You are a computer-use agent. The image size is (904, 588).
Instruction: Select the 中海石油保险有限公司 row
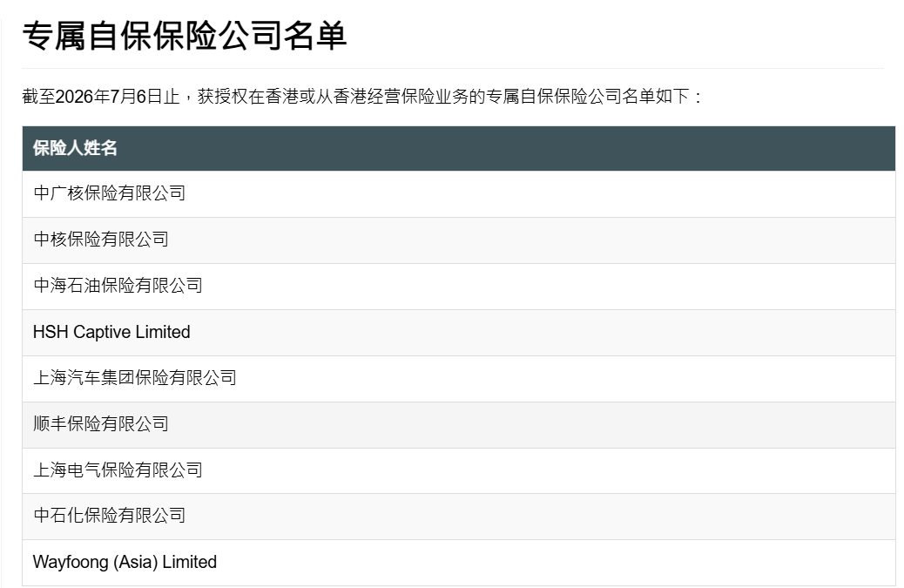click(458, 286)
